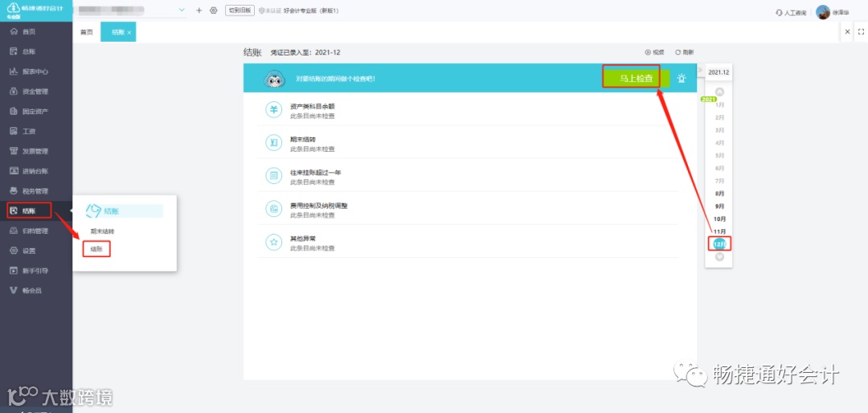Select 5月 in the period timeline
The image size is (868, 413).
[x=719, y=156]
